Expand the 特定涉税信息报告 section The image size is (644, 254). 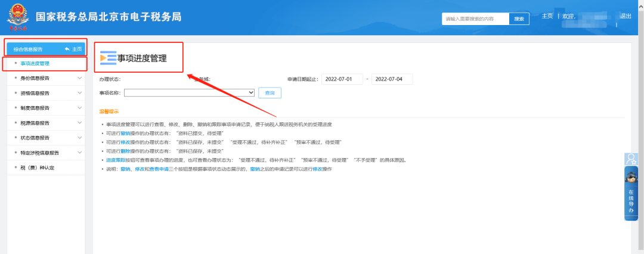click(79, 153)
